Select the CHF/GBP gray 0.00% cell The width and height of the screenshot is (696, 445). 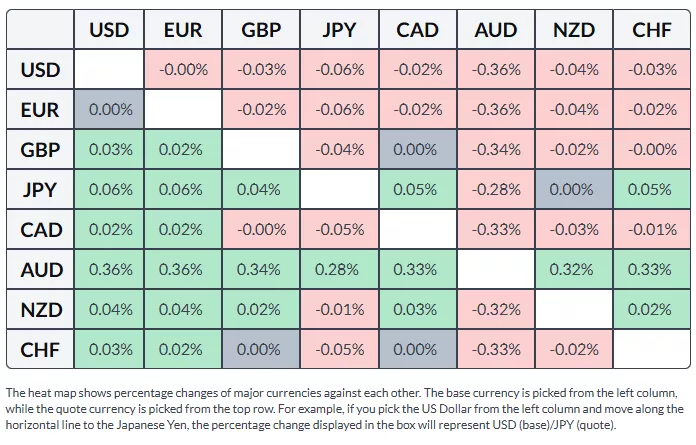coord(261,350)
